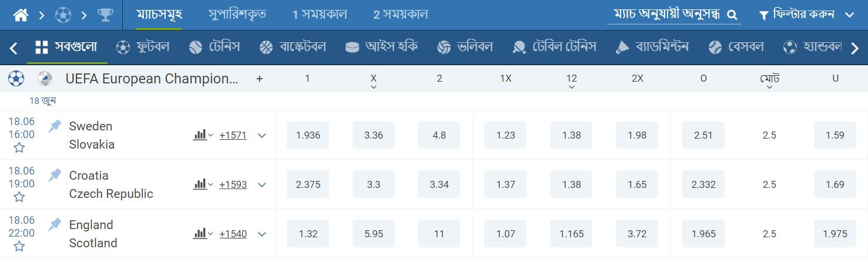Click the search magnifier icon
The image size is (868, 259).
point(732,15)
